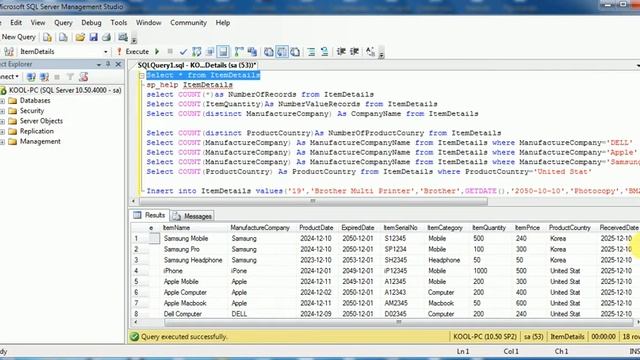Click the second new-file query icon

(x=63, y=38)
